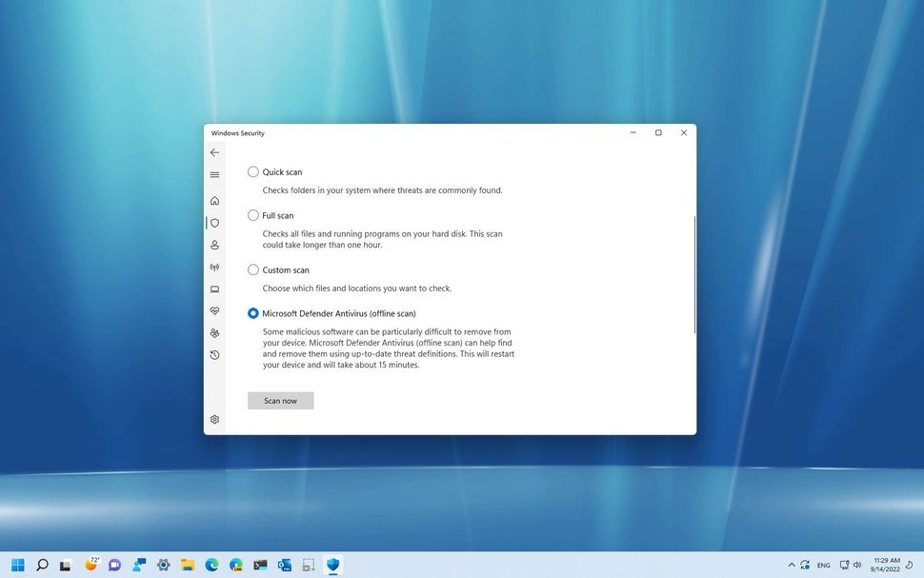
Task: Open the hamburger navigation menu
Action: tap(214, 175)
